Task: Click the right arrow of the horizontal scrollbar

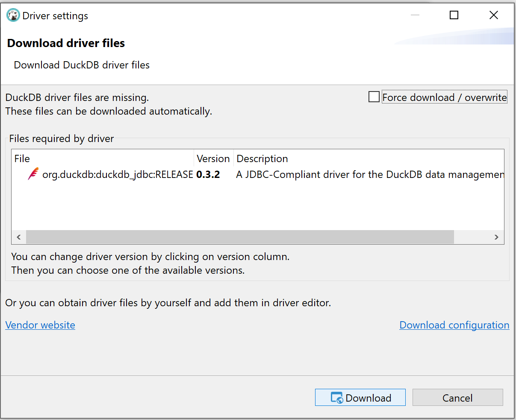Action: click(496, 237)
